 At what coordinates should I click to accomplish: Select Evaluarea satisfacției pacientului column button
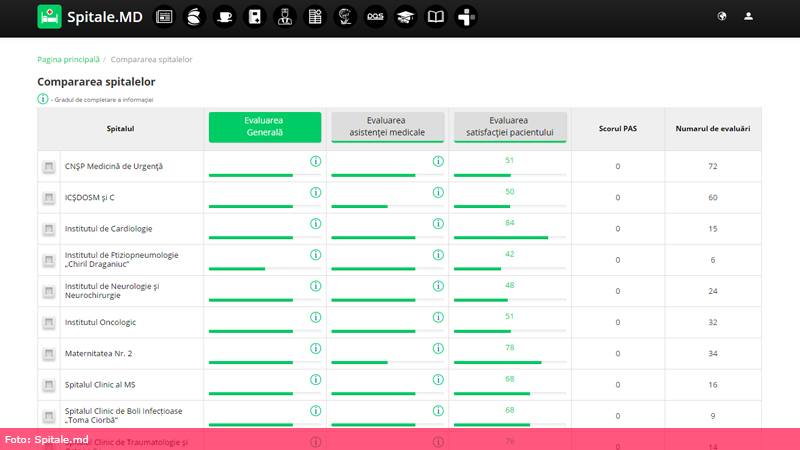[509, 127]
